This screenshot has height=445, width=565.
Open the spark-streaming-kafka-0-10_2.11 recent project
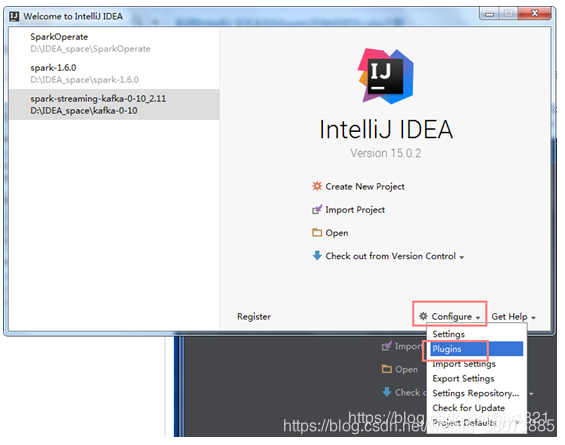tap(114, 104)
